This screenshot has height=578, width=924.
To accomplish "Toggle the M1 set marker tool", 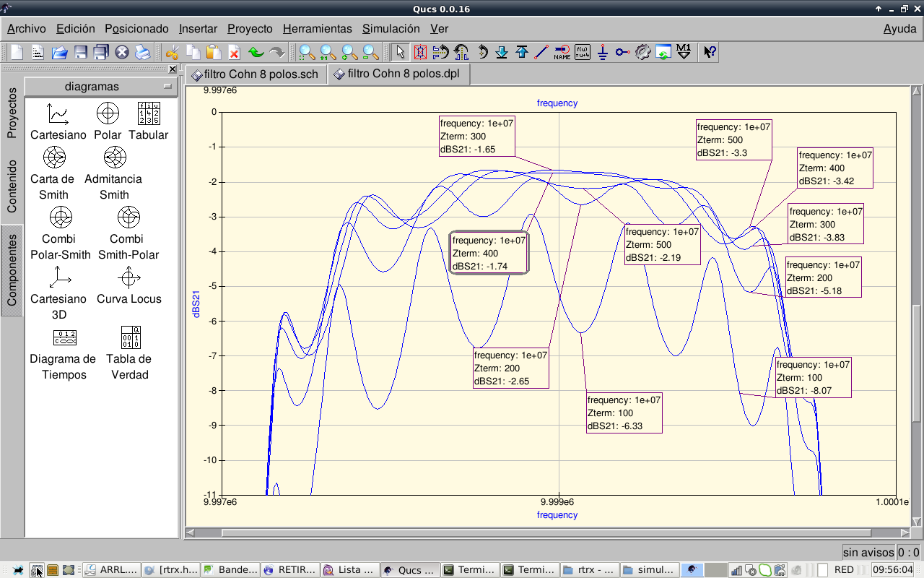I will point(684,52).
